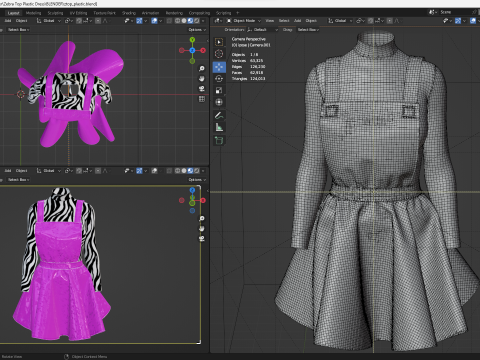480x360 pixels.
Task: Switch to the Modeling workspace tab
Action: [x=33, y=13]
